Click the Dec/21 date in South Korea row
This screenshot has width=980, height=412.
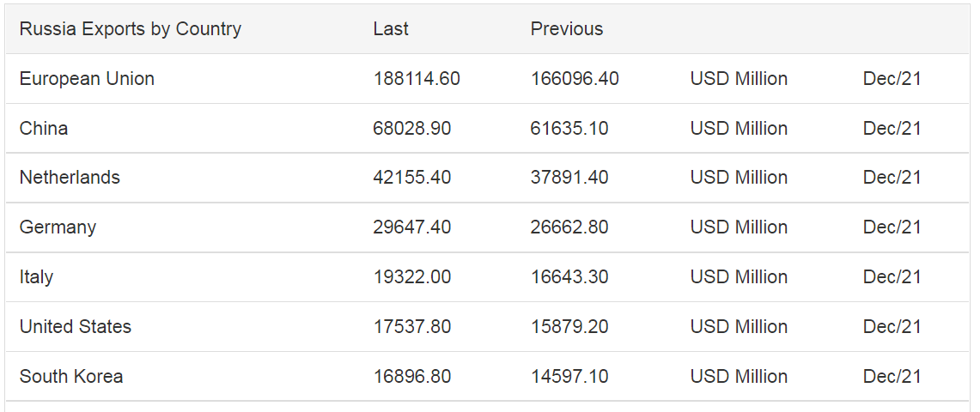pos(892,377)
